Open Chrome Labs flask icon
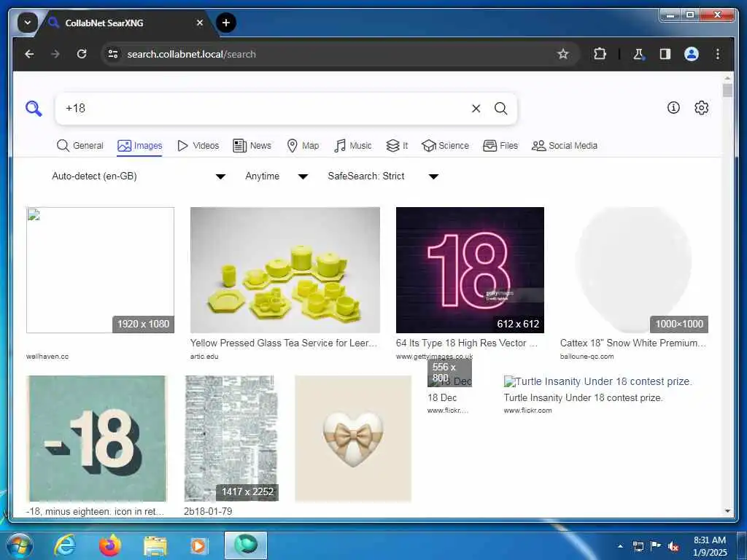The width and height of the screenshot is (747, 560). 638,54
